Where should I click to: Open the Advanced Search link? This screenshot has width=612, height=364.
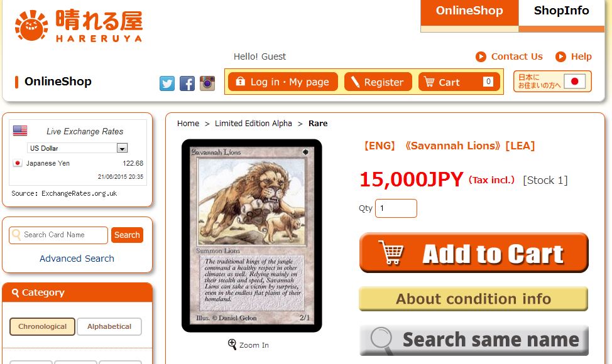[77, 259]
